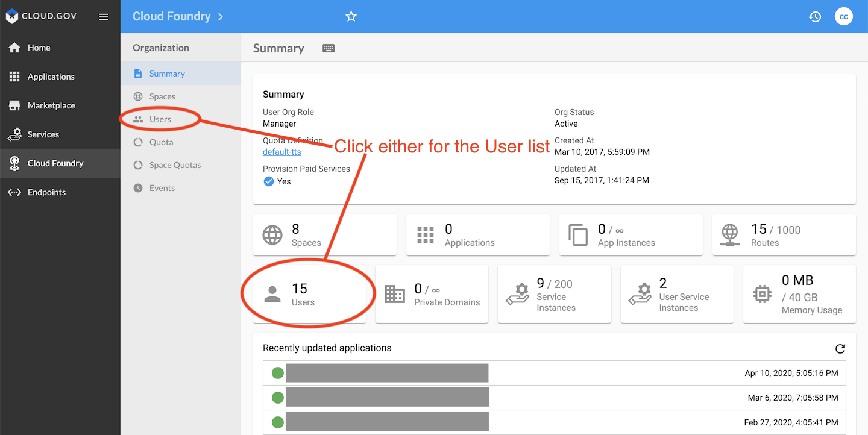Click the Home house icon
This screenshot has width=868, height=435.
[x=14, y=48]
